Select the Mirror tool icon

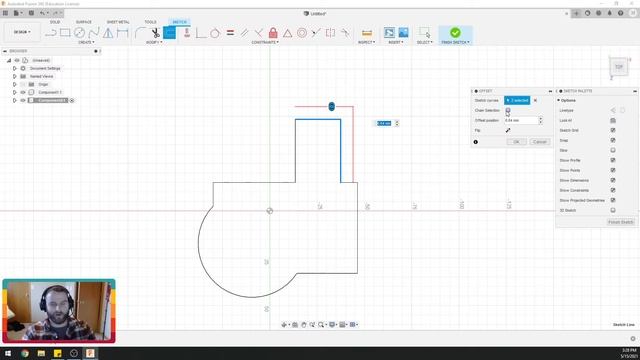[108, 33]
